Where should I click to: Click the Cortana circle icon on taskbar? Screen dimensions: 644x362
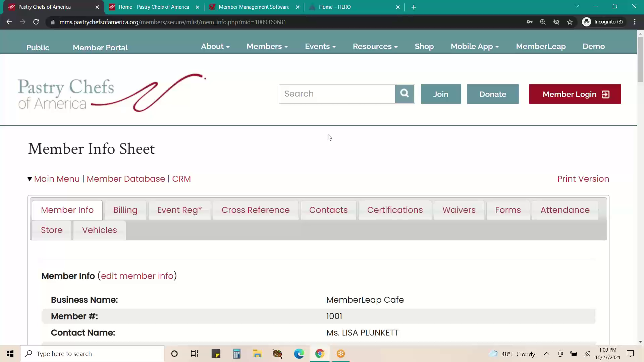click(x=174, y=354)
